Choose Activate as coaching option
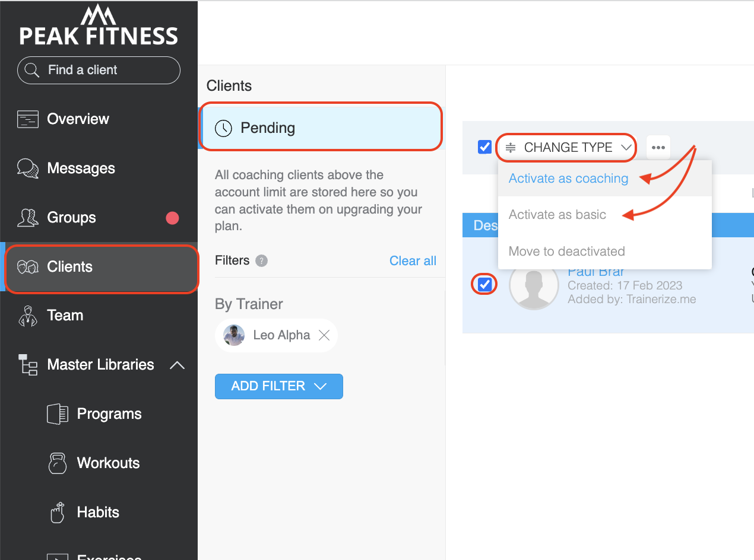The image size is (754, 560). pyautogui.click(x=568, y=179)
